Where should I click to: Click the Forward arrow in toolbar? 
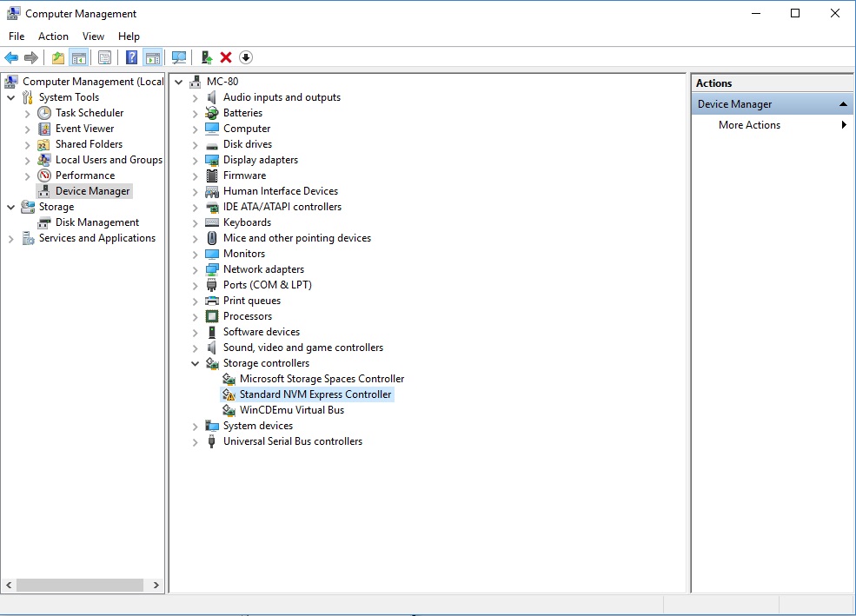[x=31, y=57]
